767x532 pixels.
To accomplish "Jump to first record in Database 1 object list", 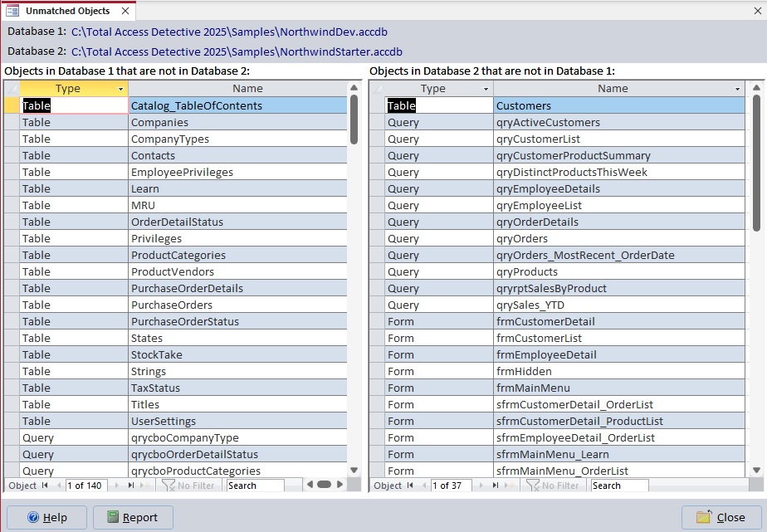I will tap(44, 486).
